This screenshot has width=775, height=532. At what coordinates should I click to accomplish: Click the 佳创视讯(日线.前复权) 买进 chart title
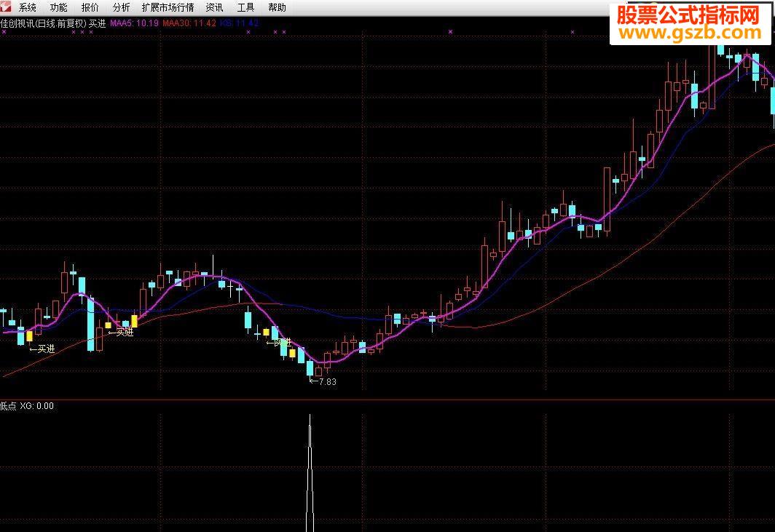53,23
